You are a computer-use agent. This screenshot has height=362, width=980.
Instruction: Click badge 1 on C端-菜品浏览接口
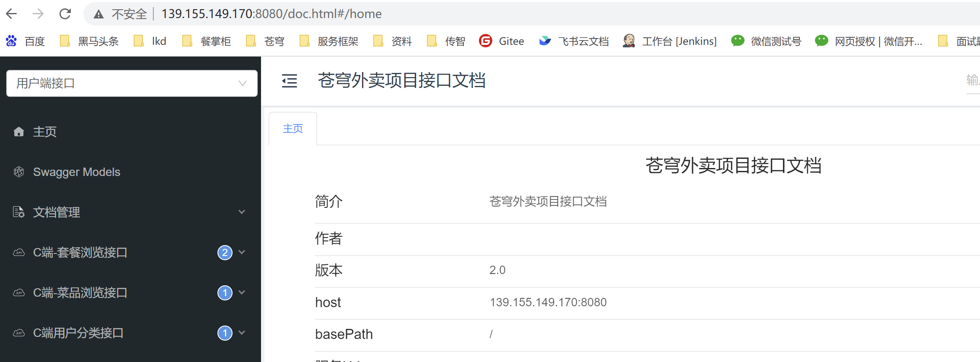click(x=225, y=293)
